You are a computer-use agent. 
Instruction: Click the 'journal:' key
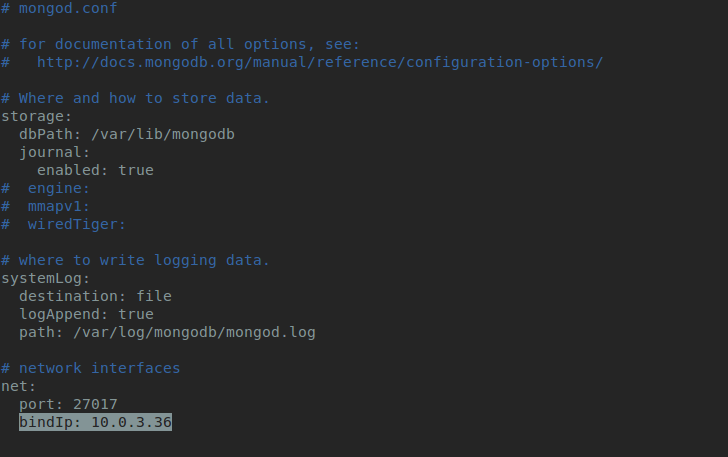(x=54, y=152)
